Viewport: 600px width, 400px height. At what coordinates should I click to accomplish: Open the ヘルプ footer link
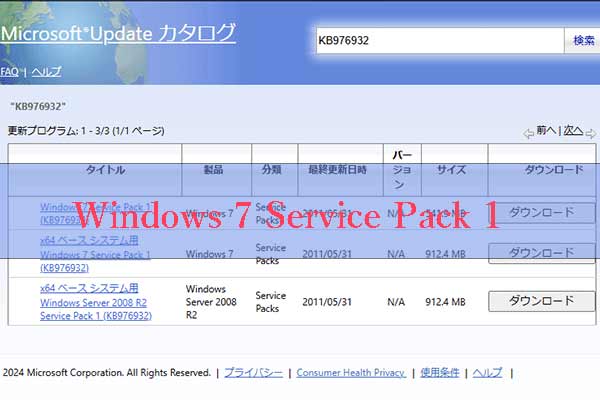(487, 372)
